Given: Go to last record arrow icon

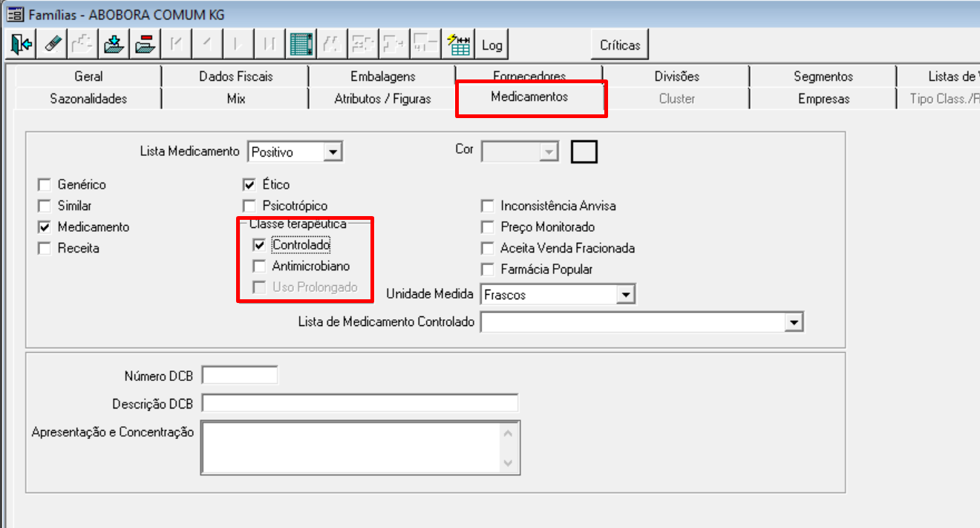Looking at the screenshot, I should (x=269, y=45).
